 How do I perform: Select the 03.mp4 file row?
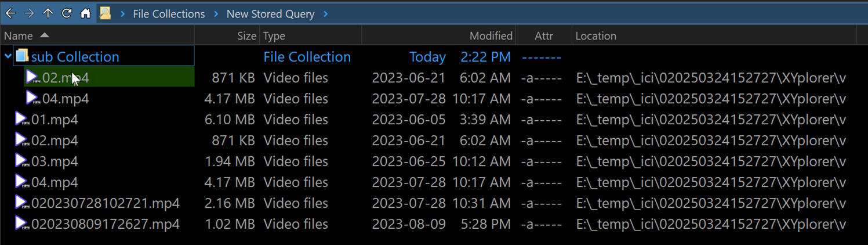coord(434,161)
